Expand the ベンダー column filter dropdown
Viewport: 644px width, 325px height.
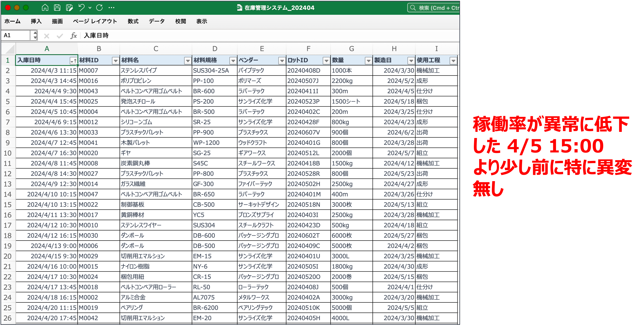click(282, 60)
